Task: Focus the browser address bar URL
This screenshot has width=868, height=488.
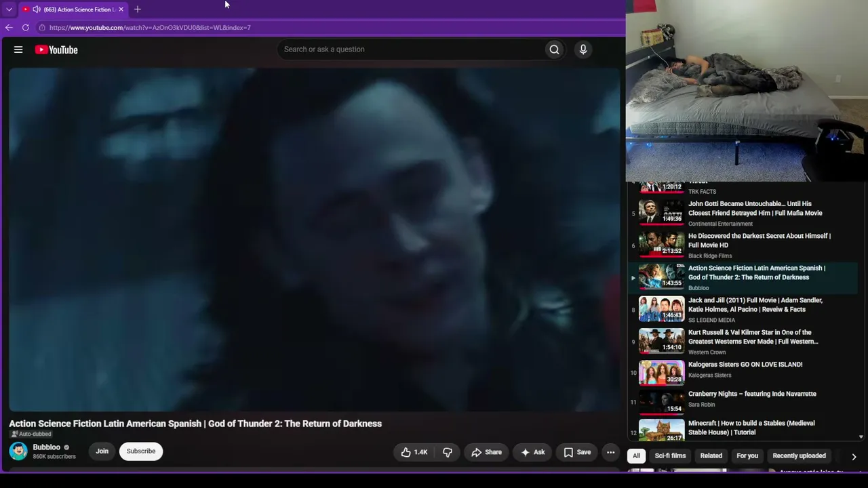Action: 150,28
